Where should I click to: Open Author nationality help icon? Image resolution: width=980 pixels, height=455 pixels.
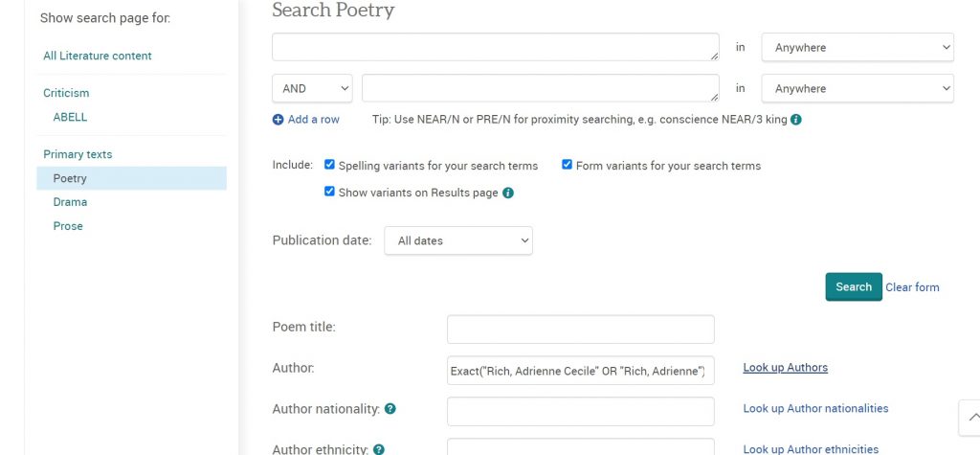tap(390, 409)
